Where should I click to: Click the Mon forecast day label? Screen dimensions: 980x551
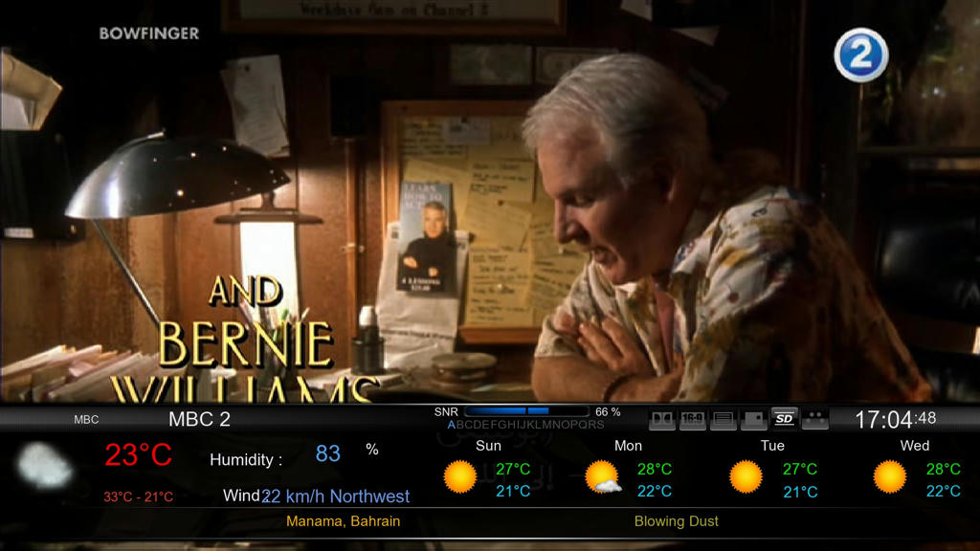[x=628, y=446]
